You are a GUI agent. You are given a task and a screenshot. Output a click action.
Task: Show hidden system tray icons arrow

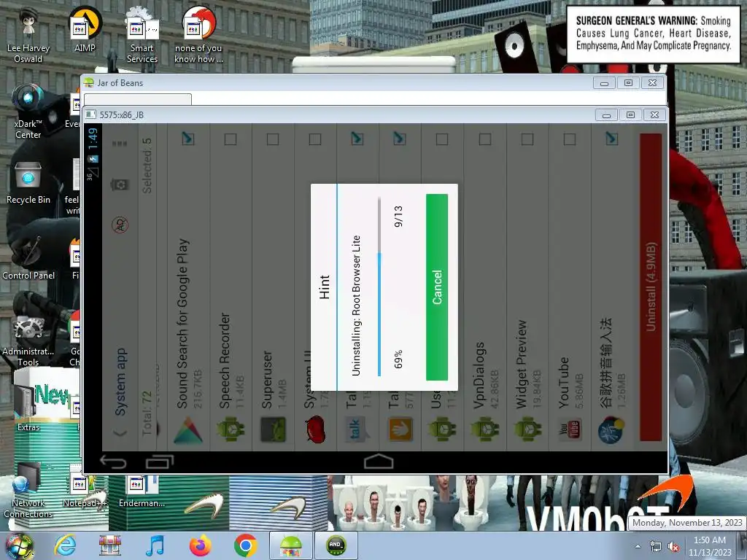[638, 547]
